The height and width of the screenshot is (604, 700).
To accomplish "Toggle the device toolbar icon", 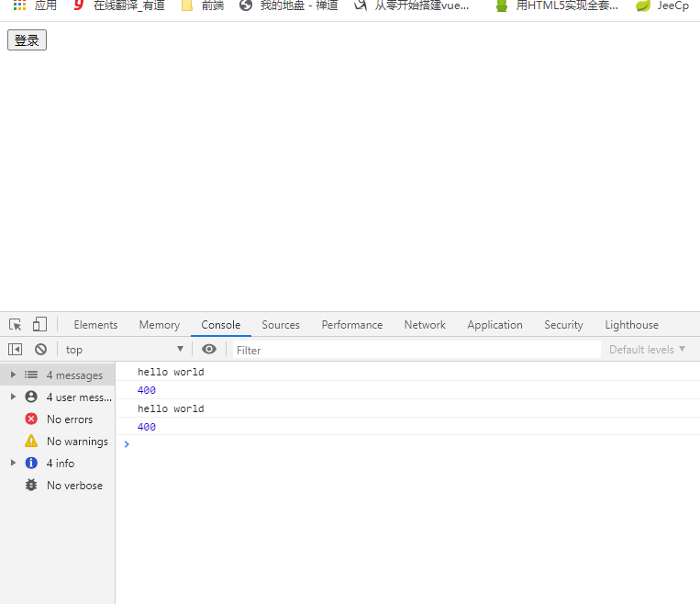I will tap(39, 324).
